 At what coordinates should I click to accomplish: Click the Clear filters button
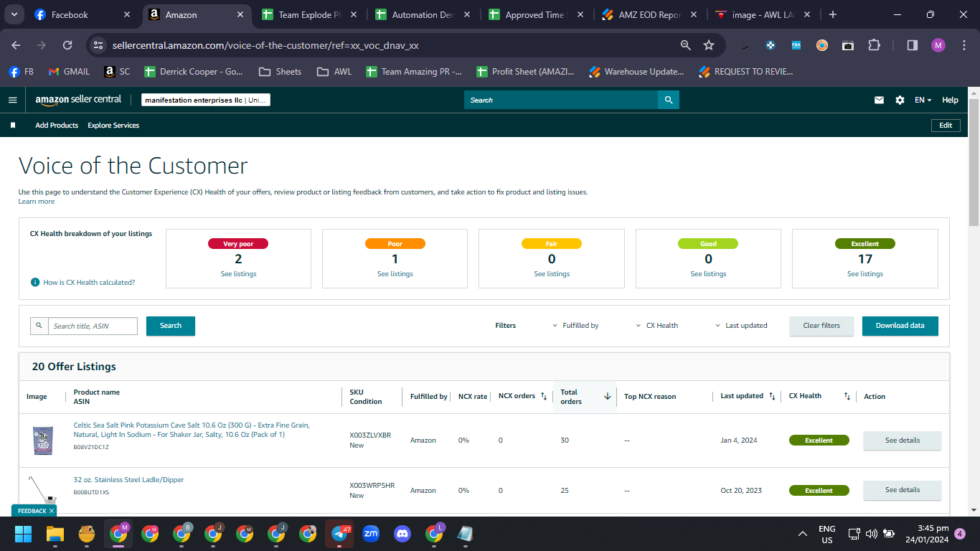pyautogui.click(x=821, y=326)
